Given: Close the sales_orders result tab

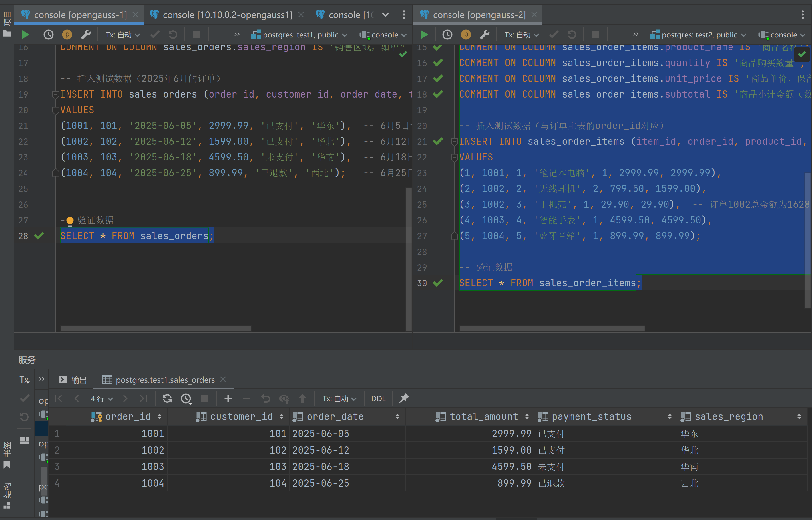Looking at the screenshot, I should [x=223, y=379].
